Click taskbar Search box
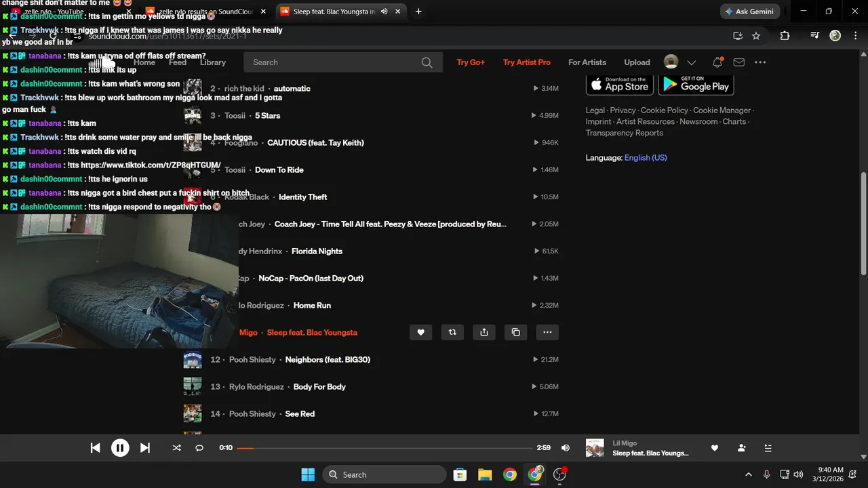 coord(384,474)
